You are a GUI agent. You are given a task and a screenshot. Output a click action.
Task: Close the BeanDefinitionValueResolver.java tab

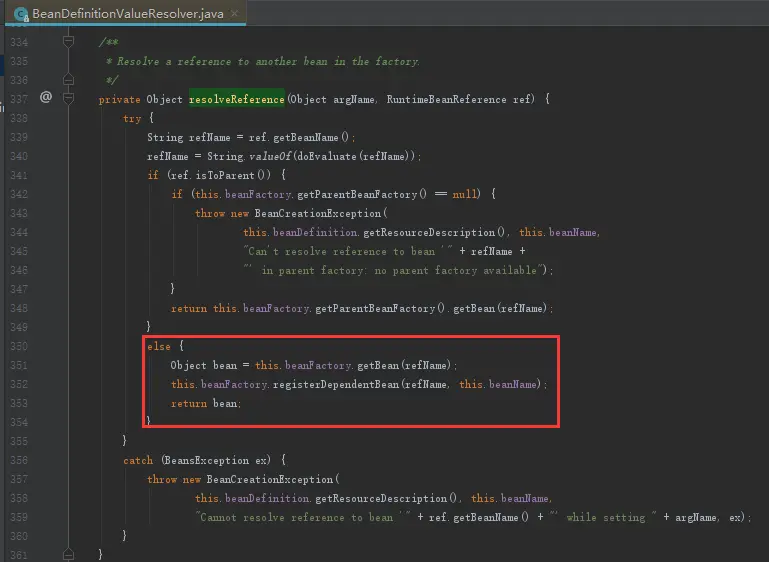(234, 14)
